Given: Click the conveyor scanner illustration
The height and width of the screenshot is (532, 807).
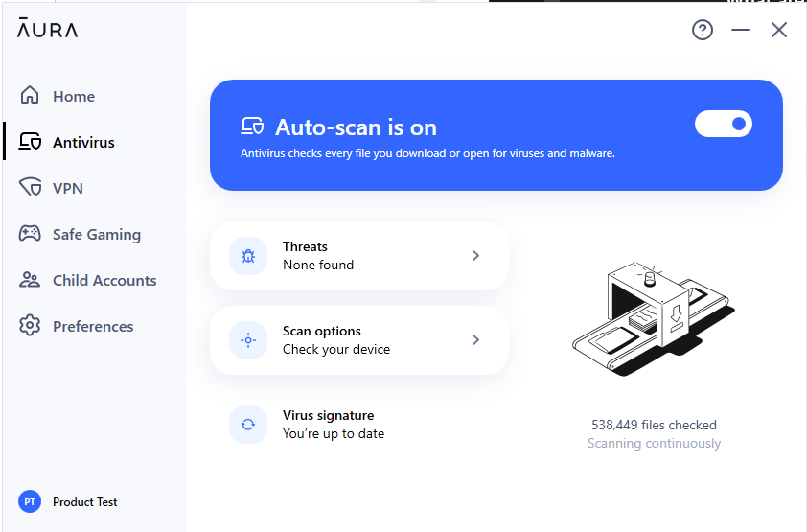Looking at the screenshot, I should [x=654, y=318].
